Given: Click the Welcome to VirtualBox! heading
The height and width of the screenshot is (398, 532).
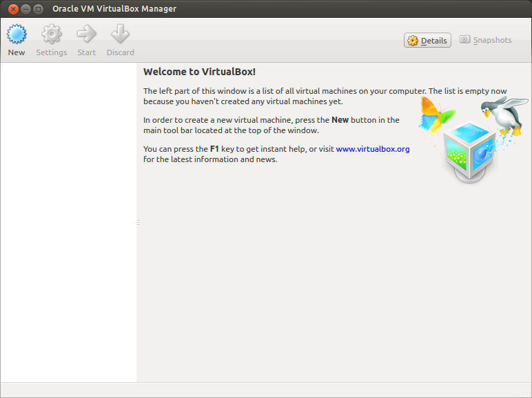Looking at the screenshot, I should coord(199,72).
